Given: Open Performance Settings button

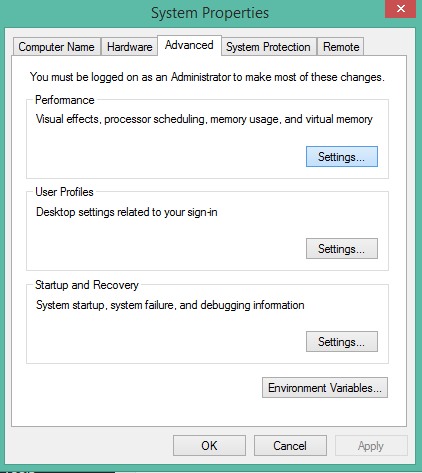Looking at the screenshot, I should 342,156.
